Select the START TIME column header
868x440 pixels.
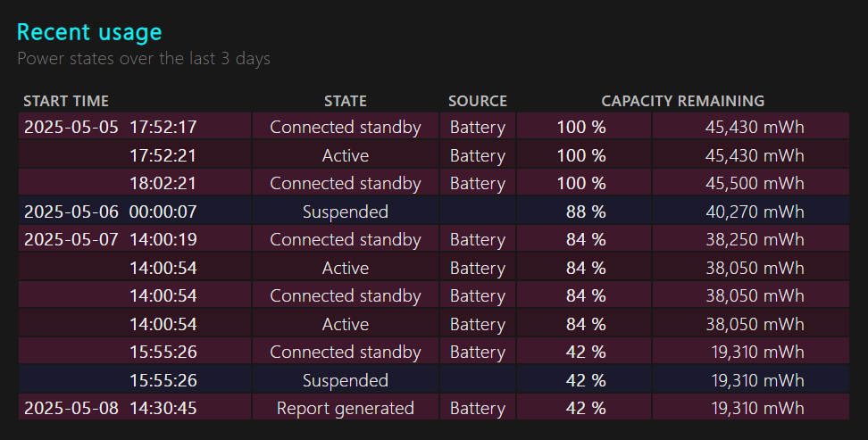(66, 101)
